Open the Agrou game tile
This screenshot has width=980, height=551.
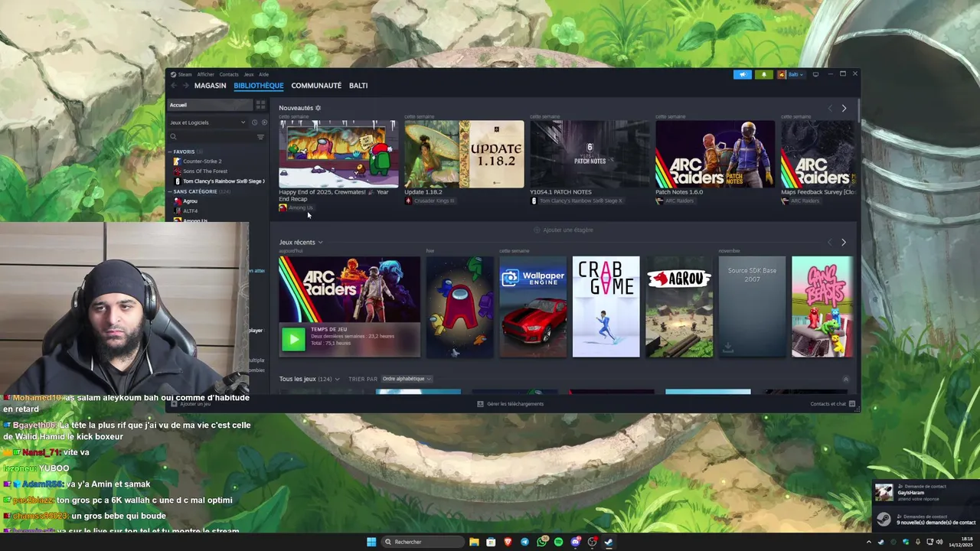679,307
